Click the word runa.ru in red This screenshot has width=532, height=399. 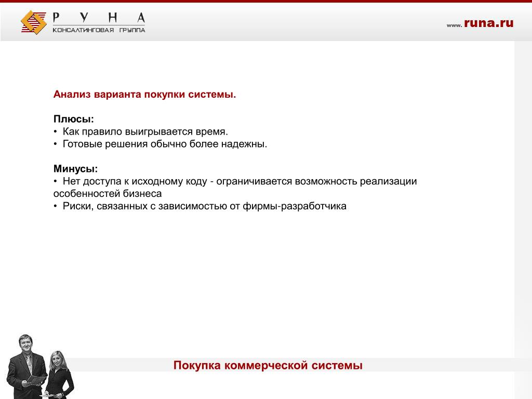(x=488, y=23)
